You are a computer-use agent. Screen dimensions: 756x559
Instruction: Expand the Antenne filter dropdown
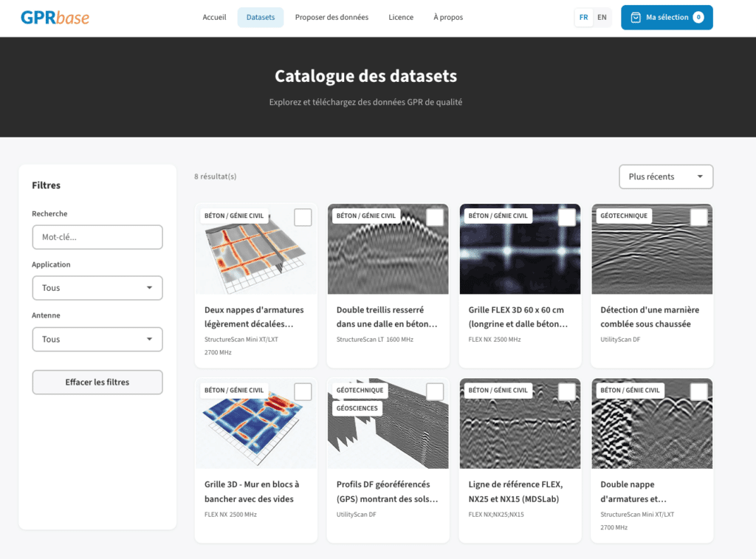pos(97,340)
